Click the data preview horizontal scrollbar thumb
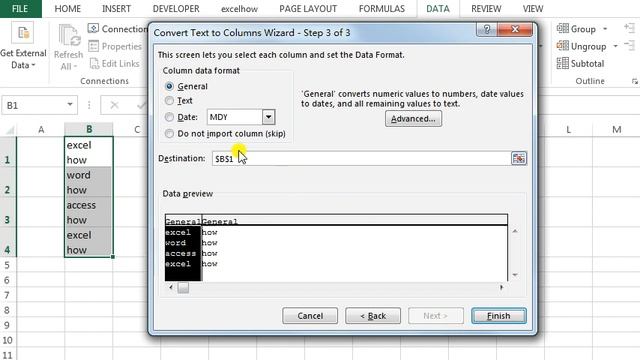This screenshot has height=360, width=640. pyautogui.click(x=183, y=287)
